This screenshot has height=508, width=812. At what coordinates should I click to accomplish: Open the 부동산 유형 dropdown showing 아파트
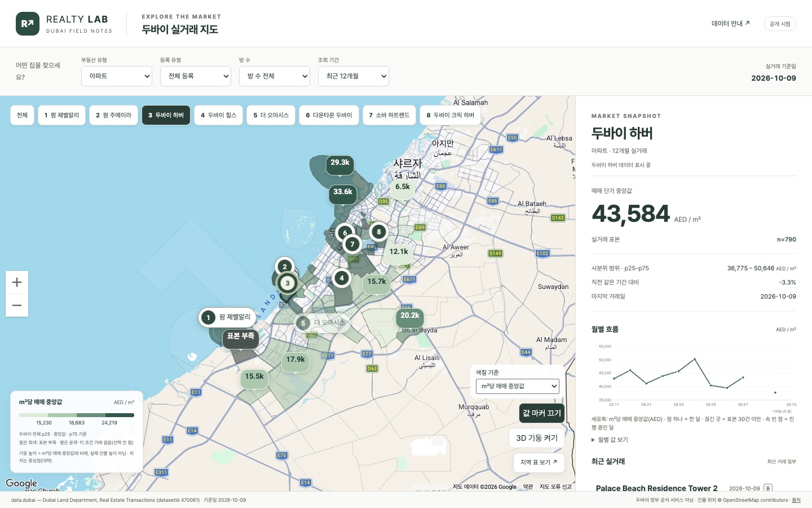[x=117, y=76]
